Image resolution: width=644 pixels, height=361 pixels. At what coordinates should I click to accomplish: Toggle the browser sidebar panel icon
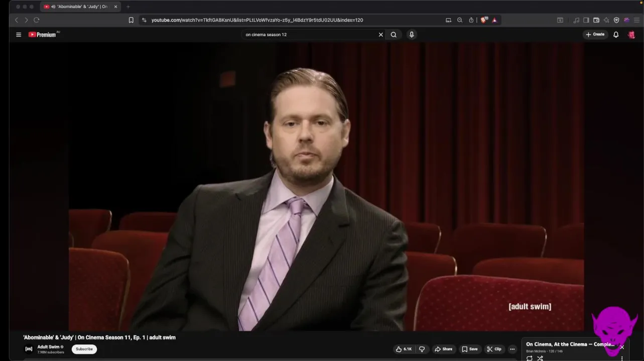click(x=586, y=20)
